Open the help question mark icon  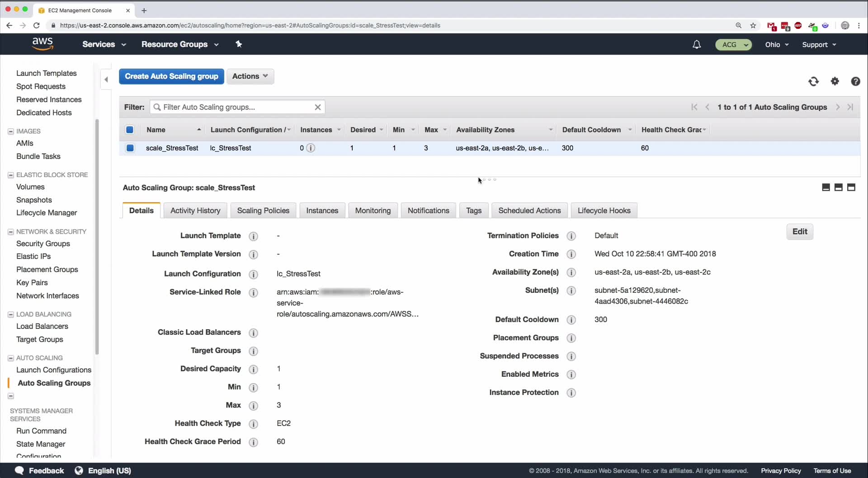point(855,81)
